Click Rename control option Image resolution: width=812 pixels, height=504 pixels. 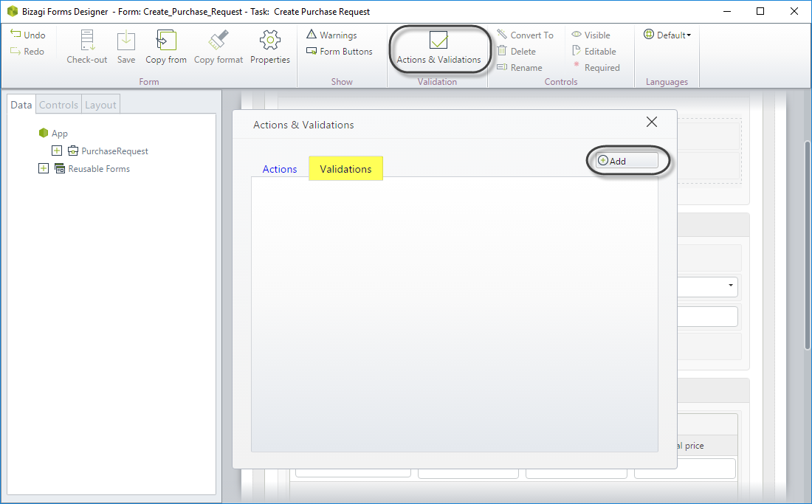(520, 67)
